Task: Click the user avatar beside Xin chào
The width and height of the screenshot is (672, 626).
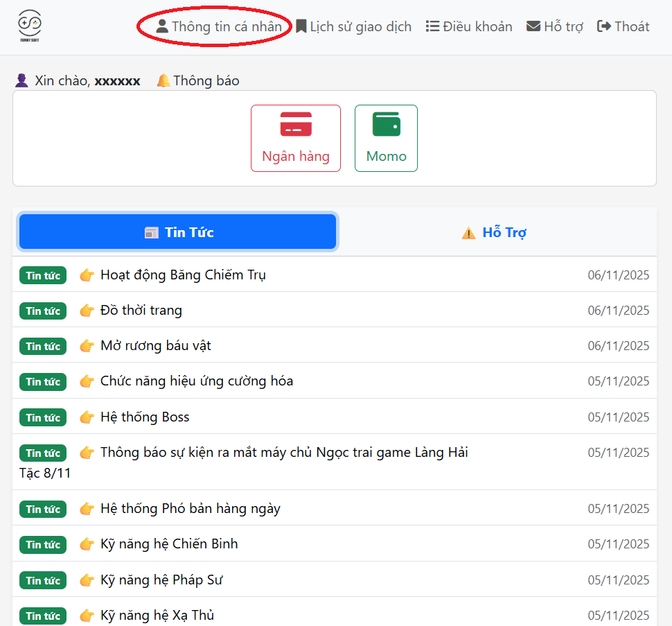Action: (21, 80)
